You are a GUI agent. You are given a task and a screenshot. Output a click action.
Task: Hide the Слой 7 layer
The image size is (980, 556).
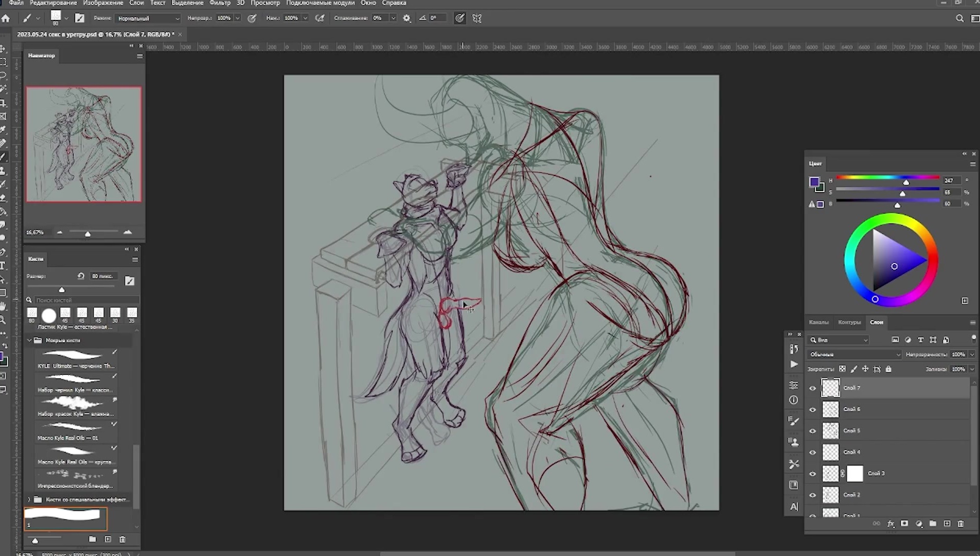click(x=813, y=388)
